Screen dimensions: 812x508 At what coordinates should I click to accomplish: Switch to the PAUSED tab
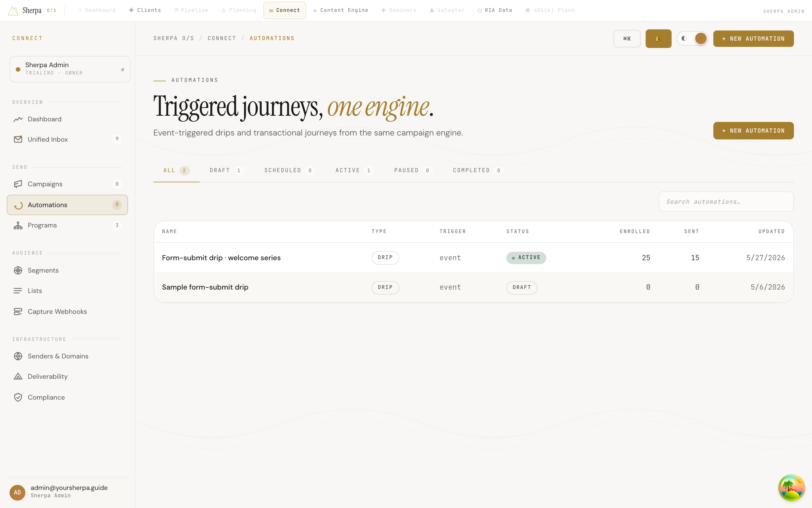[x=413, y=171]
